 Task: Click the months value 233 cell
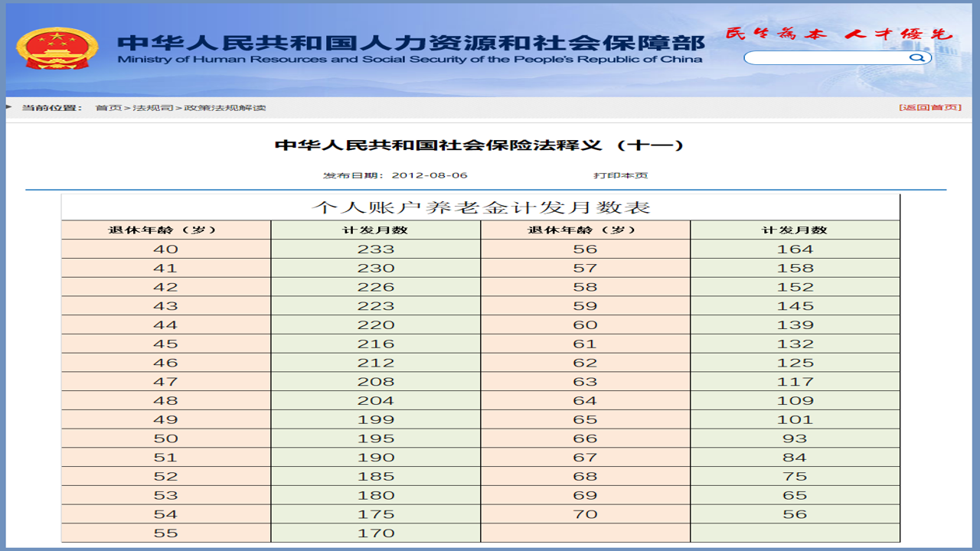pyautogui.click(x=376, y=249)
